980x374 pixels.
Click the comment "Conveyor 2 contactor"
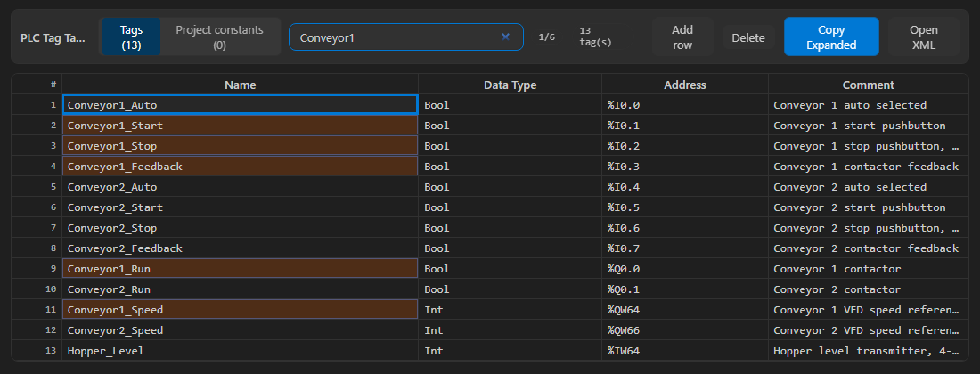tap(868, 289)
